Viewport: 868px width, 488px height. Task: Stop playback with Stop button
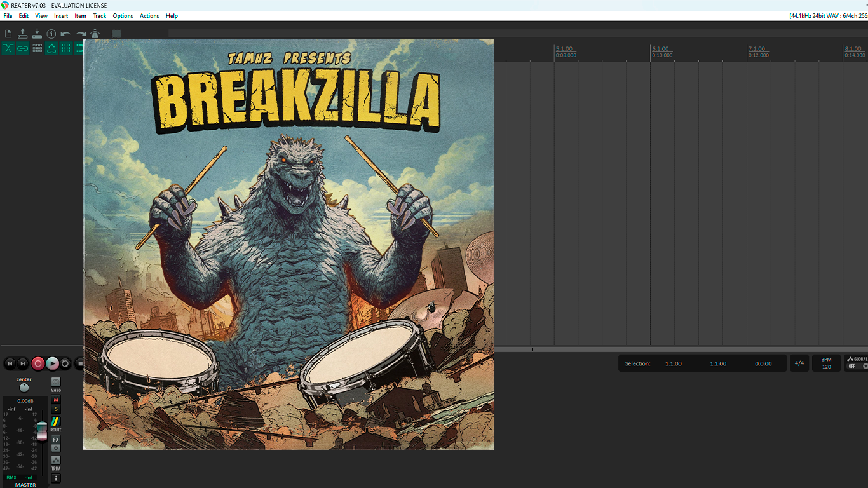click(x=79, y=363)
